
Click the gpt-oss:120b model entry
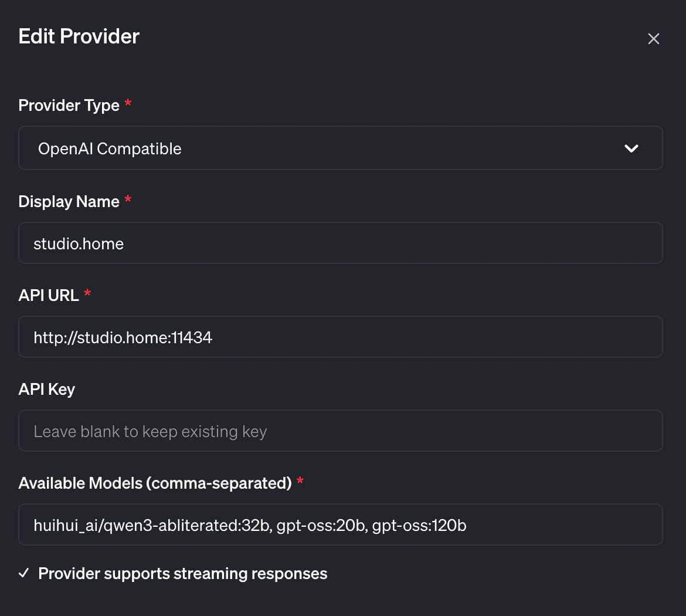(419, 525)
